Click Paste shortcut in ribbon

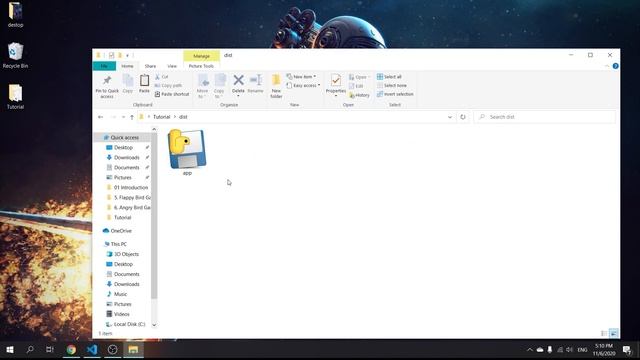(172, 94)
